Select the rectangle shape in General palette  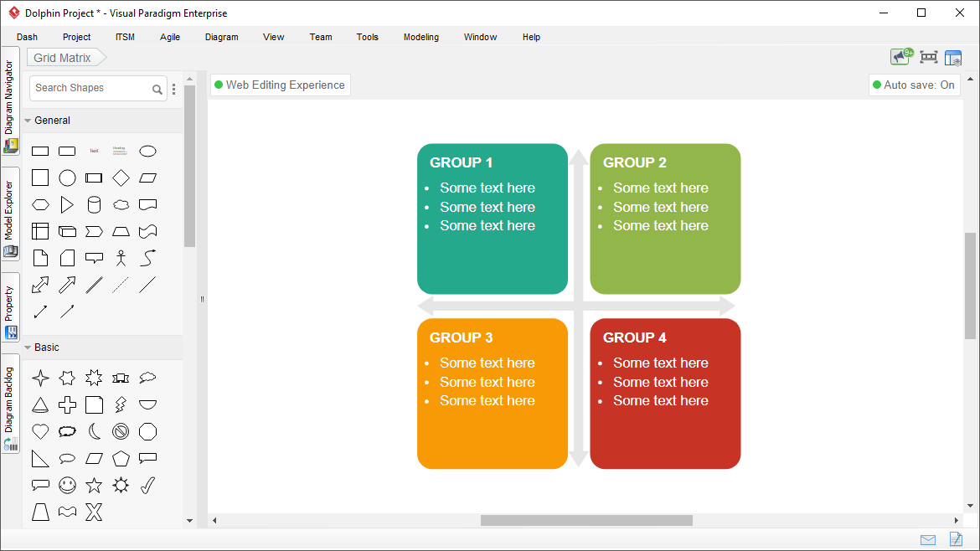click(x=40, y=152)
